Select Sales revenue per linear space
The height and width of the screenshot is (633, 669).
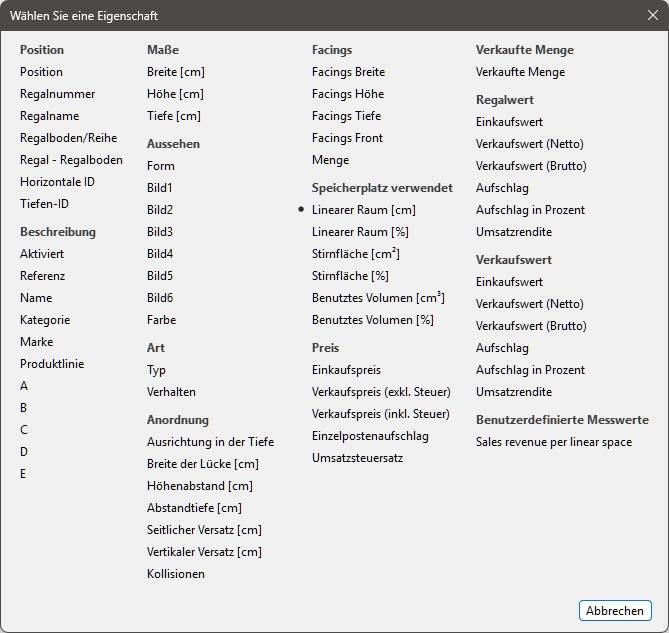pyautogui.click(x=553, y=442)
